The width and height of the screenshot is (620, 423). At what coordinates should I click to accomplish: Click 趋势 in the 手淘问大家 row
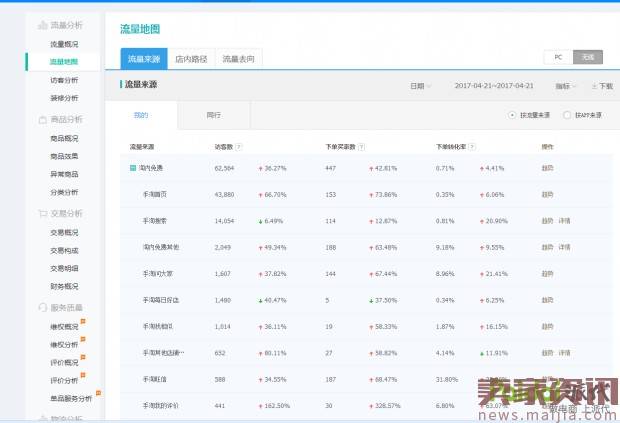547,274
